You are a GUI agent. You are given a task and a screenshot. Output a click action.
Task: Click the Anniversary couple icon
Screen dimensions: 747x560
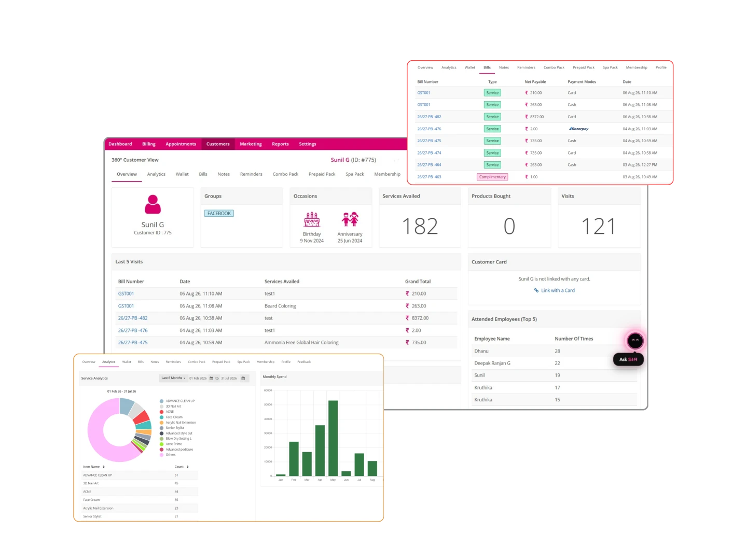pos(350,219)
